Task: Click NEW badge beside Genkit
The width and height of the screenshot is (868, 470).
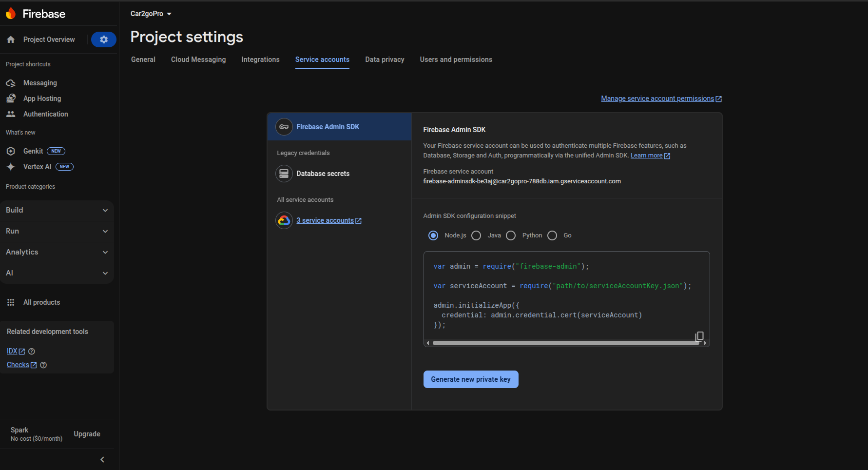Action: tap(56, 151)
